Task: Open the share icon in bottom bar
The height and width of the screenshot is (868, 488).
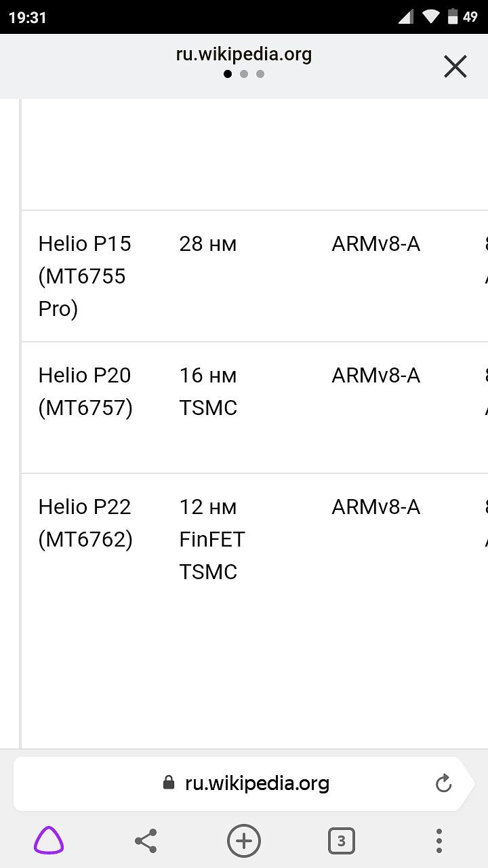Action: click(146, 841)
